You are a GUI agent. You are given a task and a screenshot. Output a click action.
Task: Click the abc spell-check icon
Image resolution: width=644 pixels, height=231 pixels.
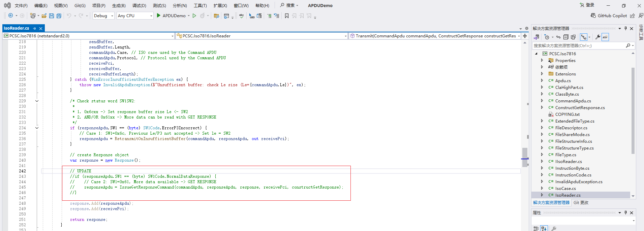(x=242, y=16)
